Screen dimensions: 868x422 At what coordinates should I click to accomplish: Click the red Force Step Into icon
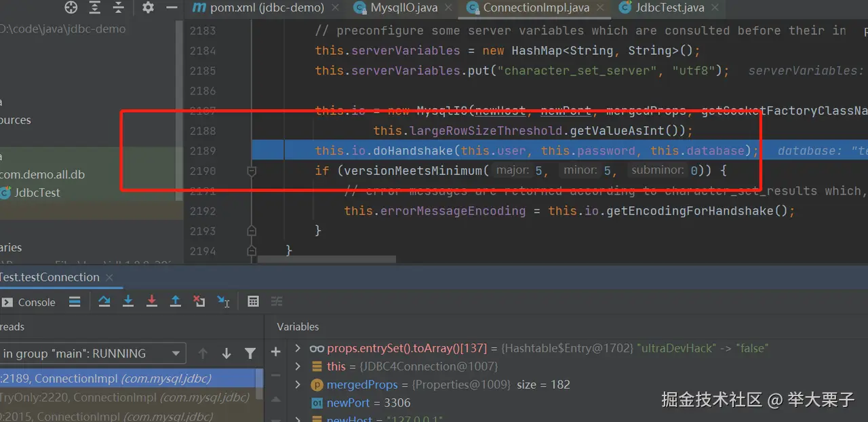(x=152, y=301)
